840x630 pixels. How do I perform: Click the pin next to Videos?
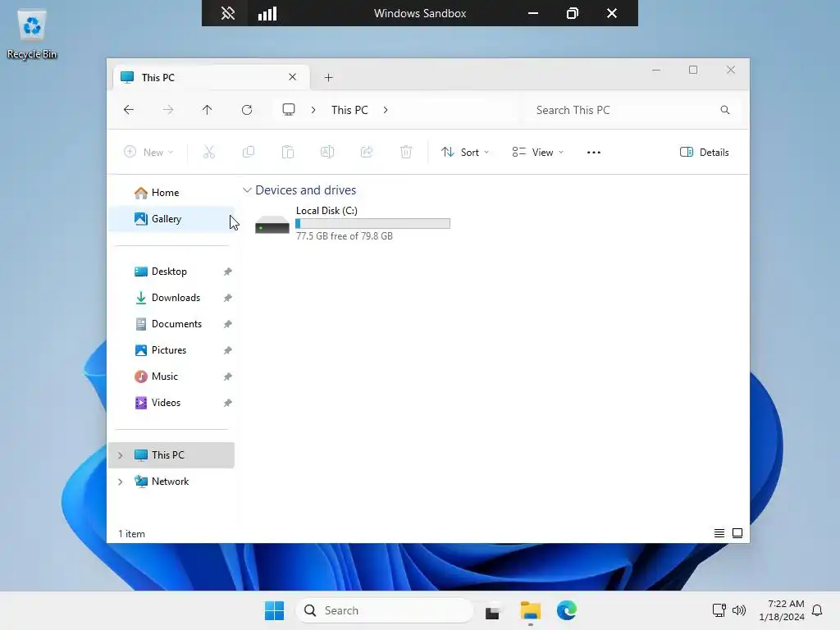(228, 403)
